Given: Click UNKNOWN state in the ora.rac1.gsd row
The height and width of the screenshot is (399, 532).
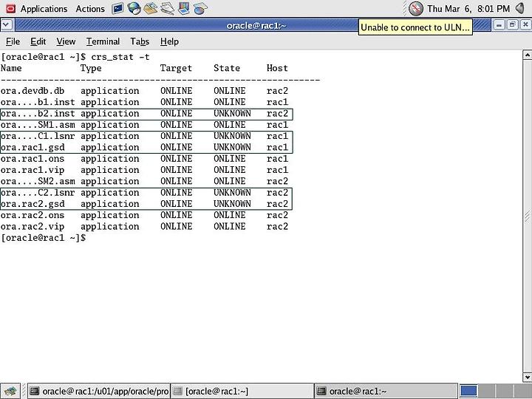Looking at the screenshot, I should click(x=232, y=147).
